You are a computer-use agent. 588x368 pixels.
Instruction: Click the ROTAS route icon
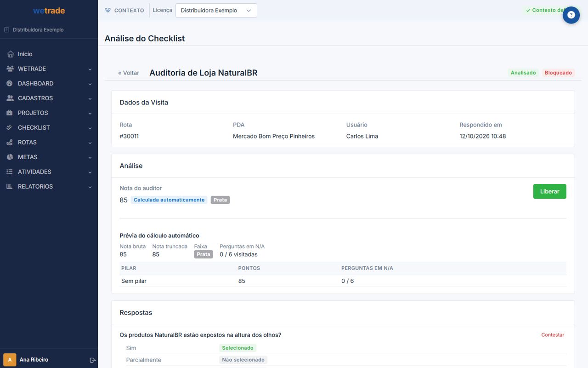click(x=10, y=143)
